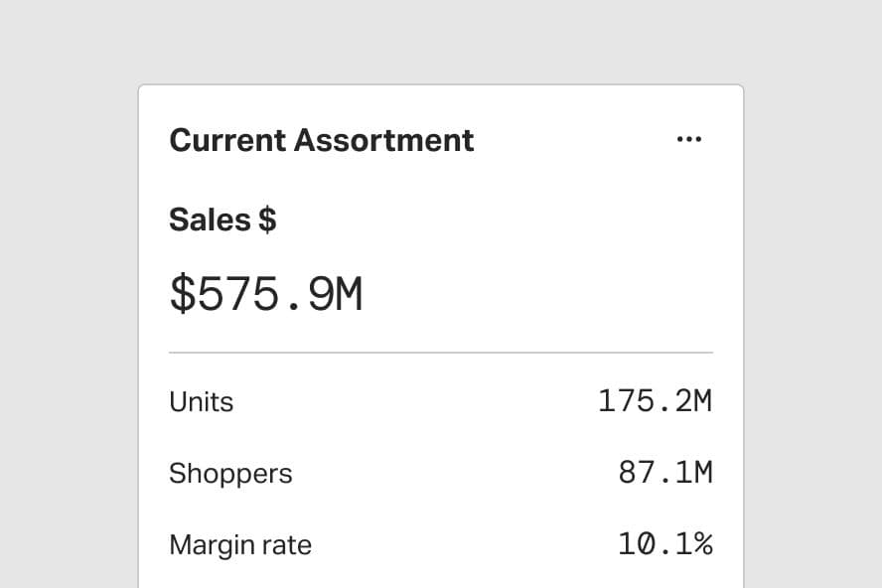Click the horizontal divider under sales total
This screenshot has height=588, width=882.
click(441, 353)
